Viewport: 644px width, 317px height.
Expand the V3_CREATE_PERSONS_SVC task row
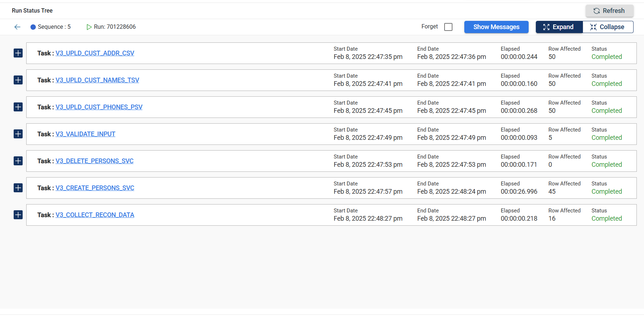(x=18, y=188)
